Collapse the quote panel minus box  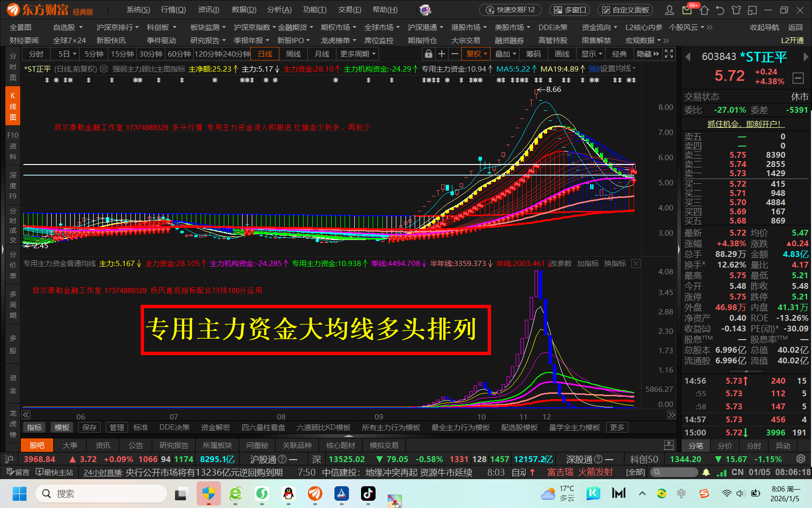tap(798, 77)
